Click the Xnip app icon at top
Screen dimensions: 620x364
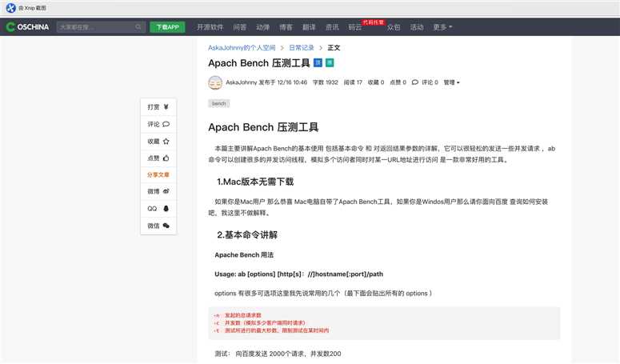pyautogui.click(x=10, y=7)
